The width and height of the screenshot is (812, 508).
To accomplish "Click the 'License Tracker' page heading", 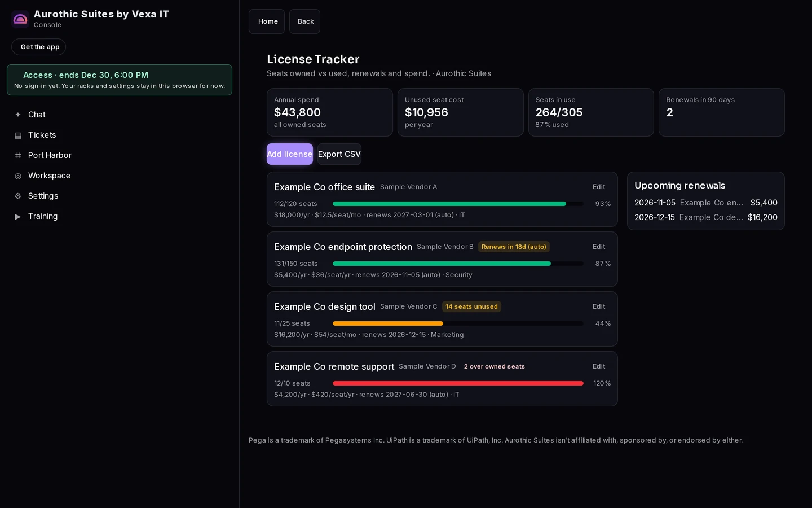I will (313, 59).
